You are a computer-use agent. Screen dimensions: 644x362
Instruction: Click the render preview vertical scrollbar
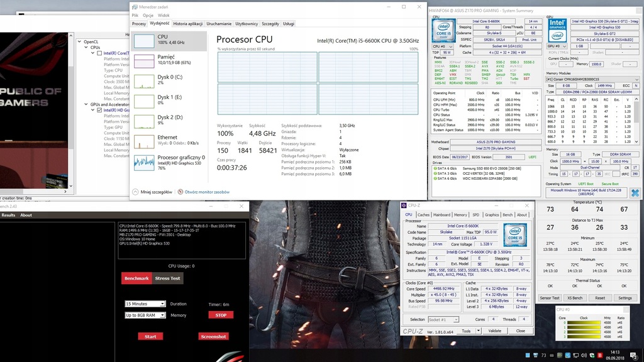click(71, 111)
